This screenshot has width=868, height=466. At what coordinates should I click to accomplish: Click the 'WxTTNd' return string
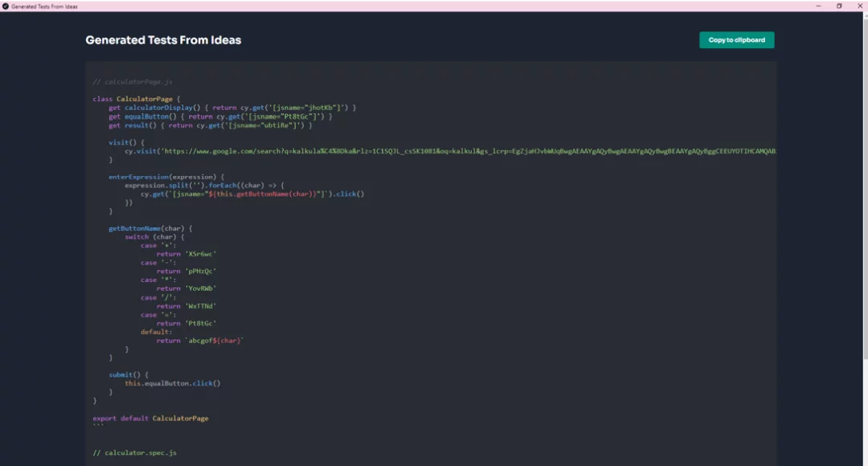point(201,306)
